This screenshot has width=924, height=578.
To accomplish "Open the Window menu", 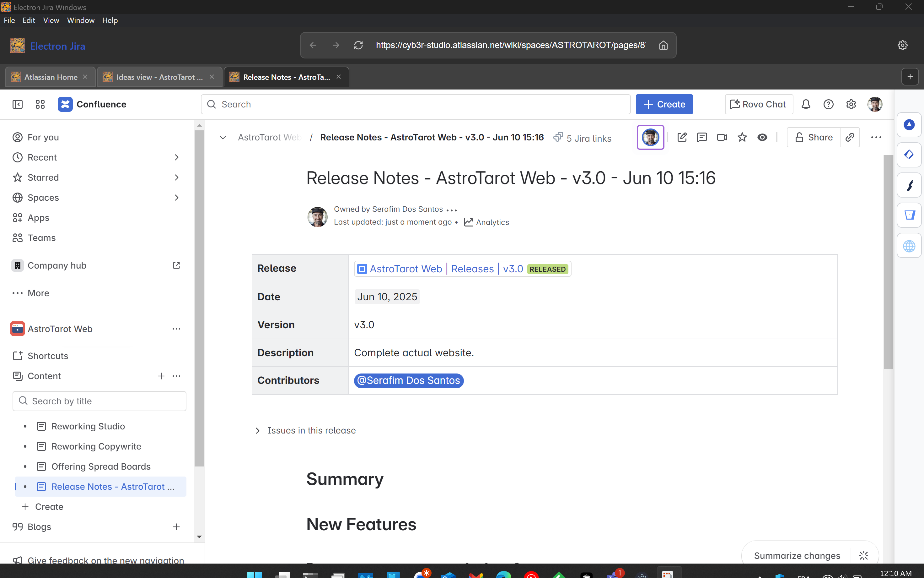I will [x=81, y=20].
